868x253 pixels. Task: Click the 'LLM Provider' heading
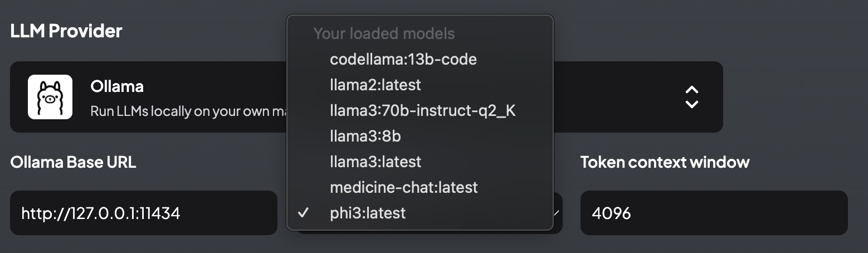(x=66, y=31)
